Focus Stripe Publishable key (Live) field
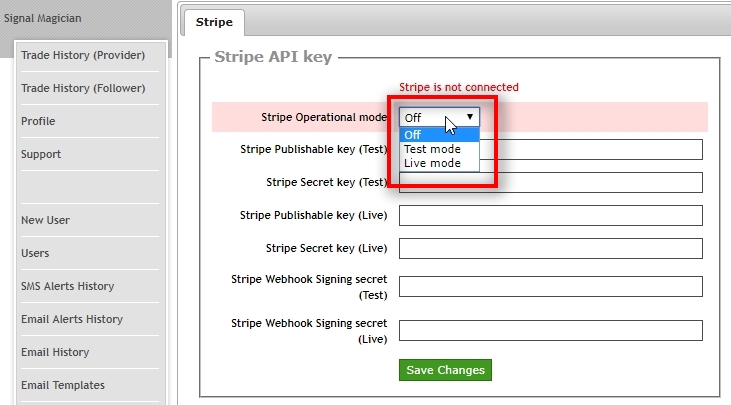 click(x=551, y=216)
